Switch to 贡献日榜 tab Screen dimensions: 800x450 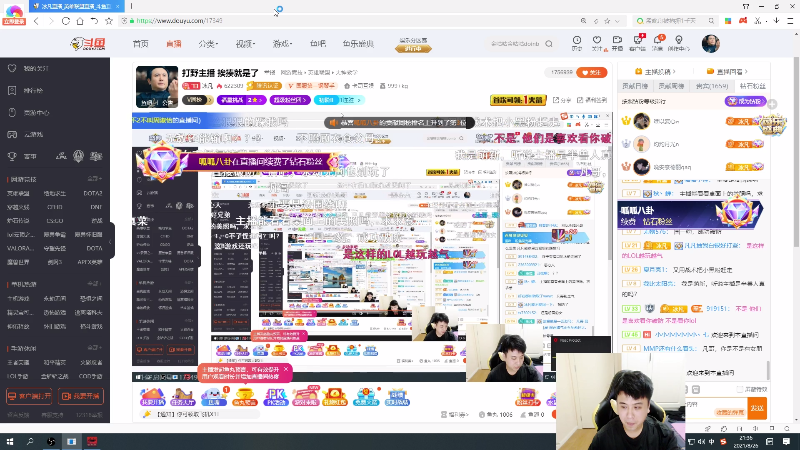point(635,86)
